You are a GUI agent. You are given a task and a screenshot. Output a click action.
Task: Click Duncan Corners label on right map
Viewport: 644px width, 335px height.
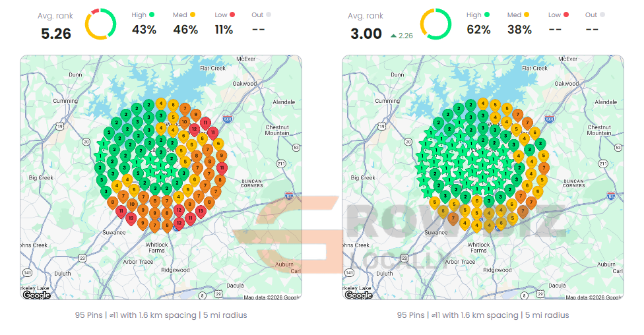point(574,183)
